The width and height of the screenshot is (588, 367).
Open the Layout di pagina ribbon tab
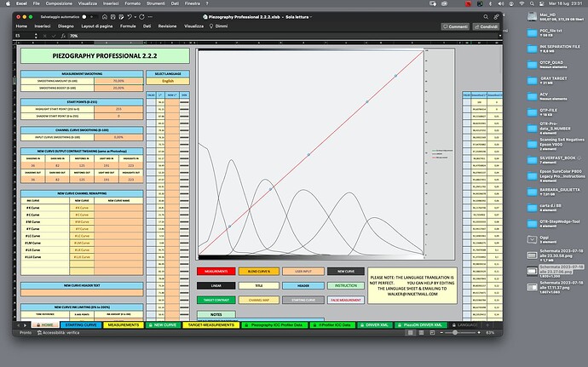[x=97, y=26]
